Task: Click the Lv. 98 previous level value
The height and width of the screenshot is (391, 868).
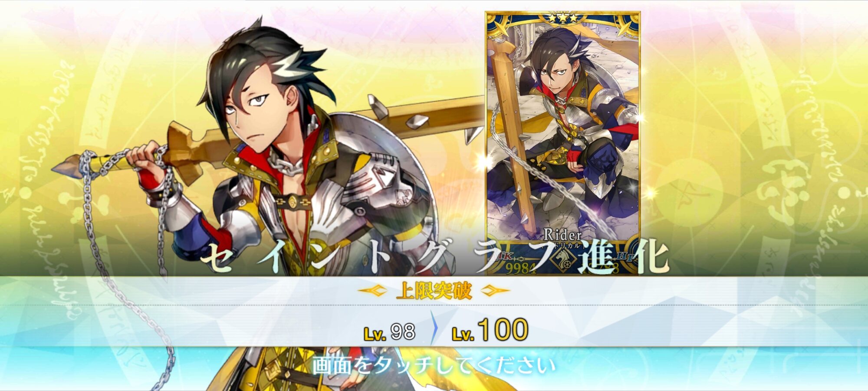Action: tap(389, 332)
